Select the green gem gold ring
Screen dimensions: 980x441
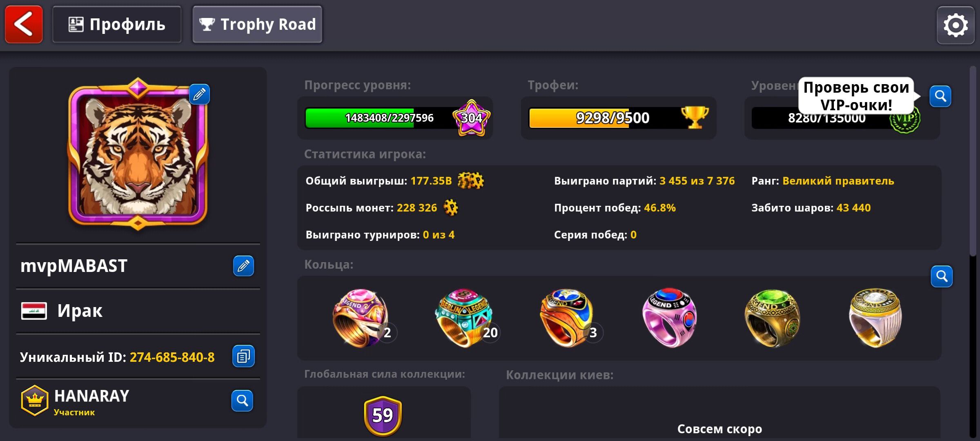[x=772, y=318]
